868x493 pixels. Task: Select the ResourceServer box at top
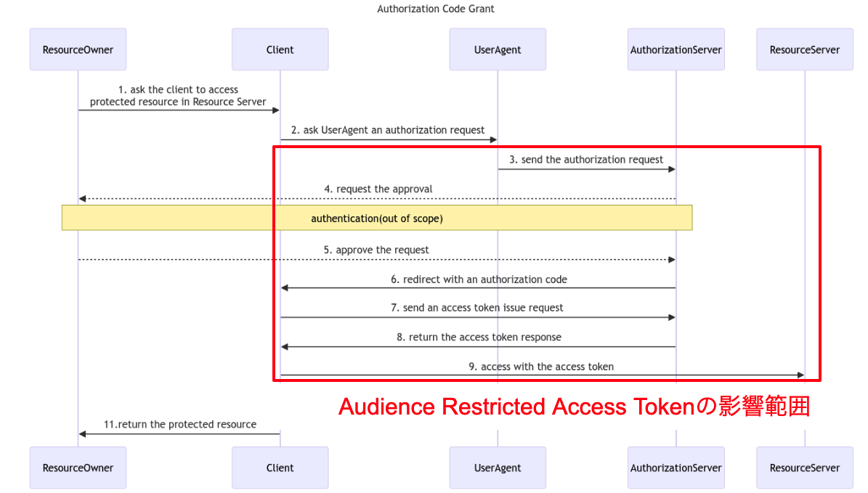[804, 49]
